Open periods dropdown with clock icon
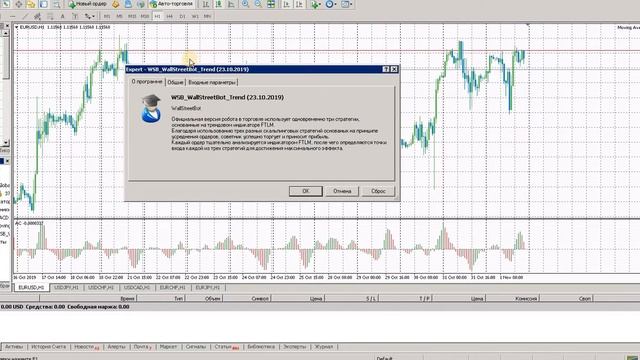 331,4
